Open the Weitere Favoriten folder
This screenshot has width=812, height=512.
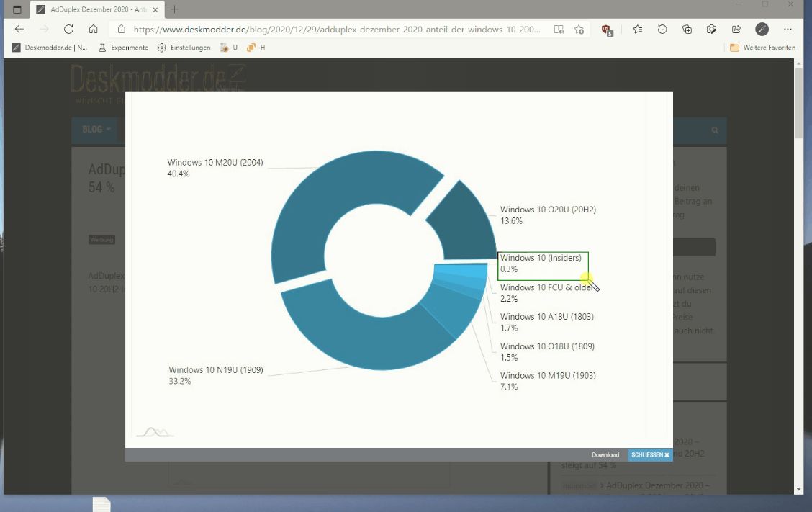(x=763, y=48)
